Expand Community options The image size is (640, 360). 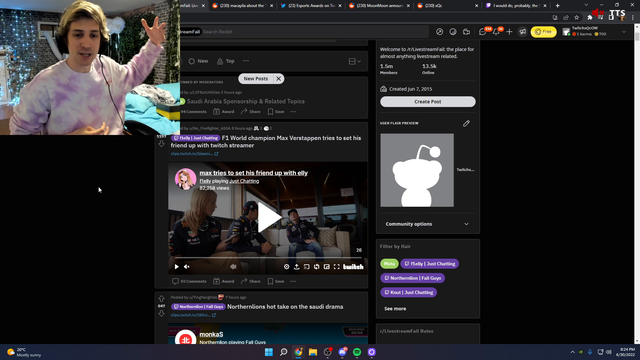point(427,224)
